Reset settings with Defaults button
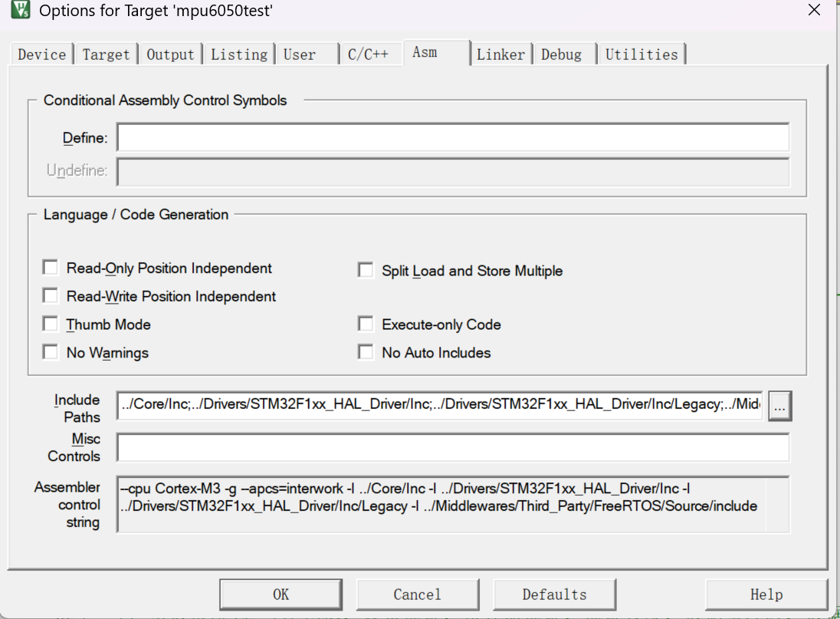The width and height of the screenshot is (840, 619). [x=554, y=594]
